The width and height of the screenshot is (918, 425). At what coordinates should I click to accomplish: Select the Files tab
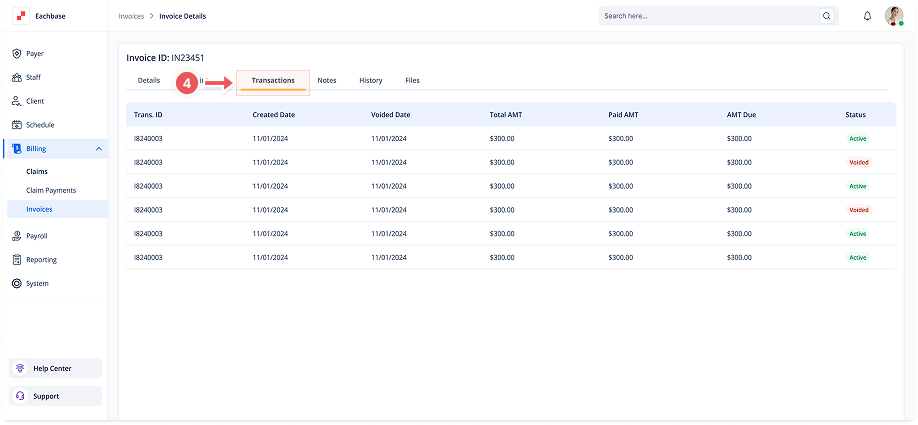(x=412, y=80)
